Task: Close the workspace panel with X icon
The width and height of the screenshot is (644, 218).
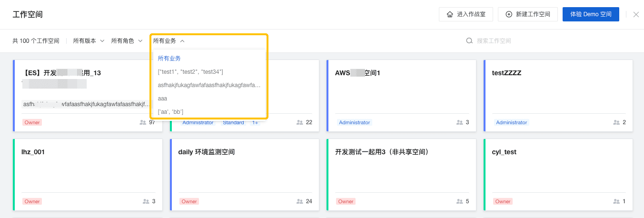Action: point(636,14)
